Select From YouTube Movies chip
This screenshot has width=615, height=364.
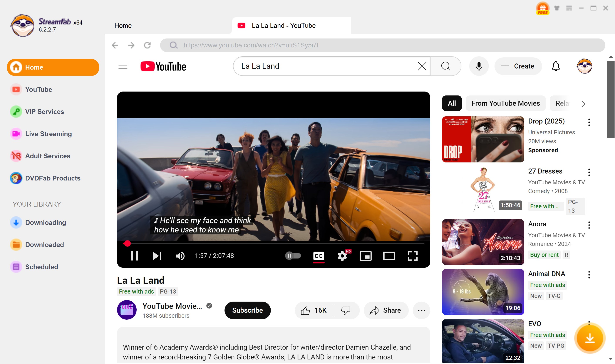tap(506, 103)
